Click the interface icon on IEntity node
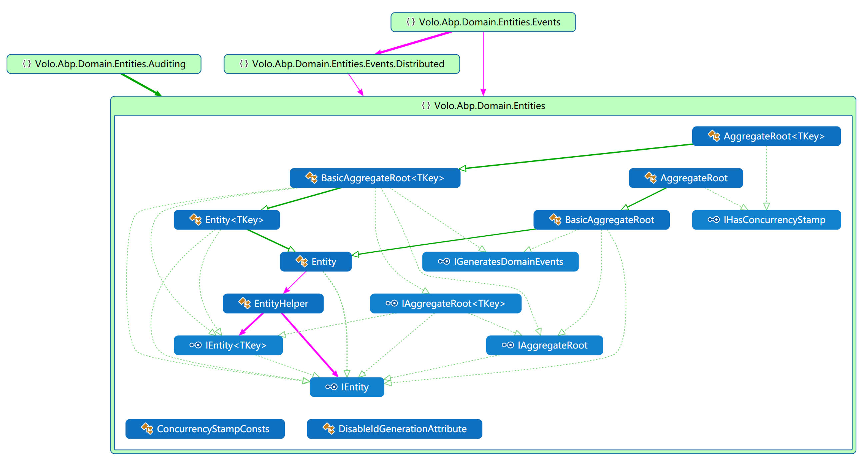This screenshot has width=868, height=462. coord(331,387)
